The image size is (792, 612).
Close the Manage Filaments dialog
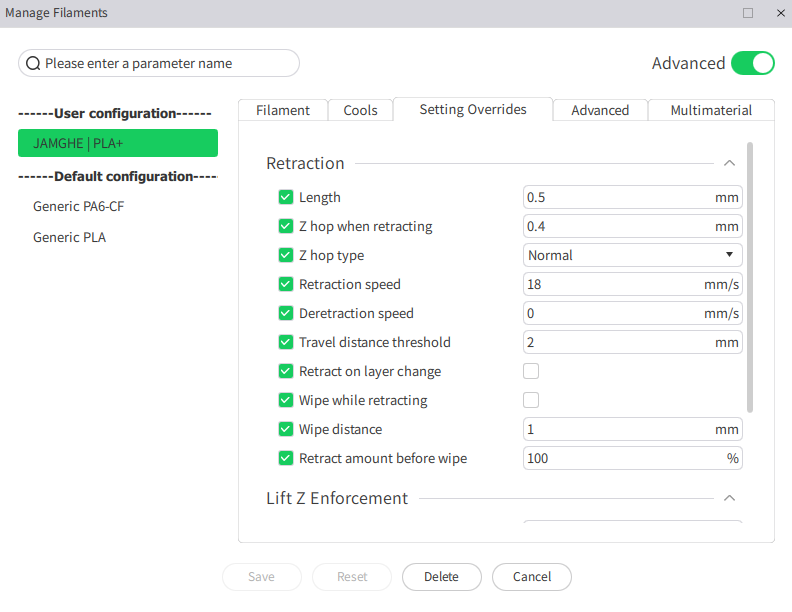tap(780, 13)
